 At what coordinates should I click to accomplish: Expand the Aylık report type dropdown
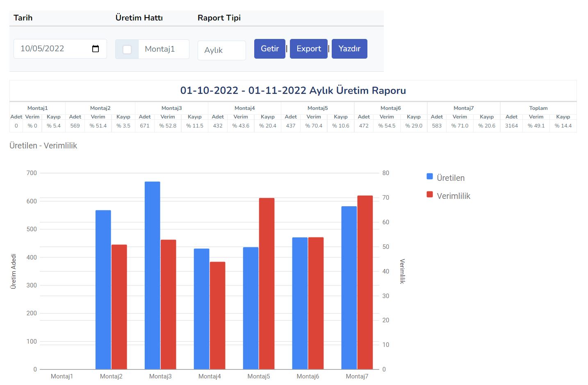[x=221, y=50]
